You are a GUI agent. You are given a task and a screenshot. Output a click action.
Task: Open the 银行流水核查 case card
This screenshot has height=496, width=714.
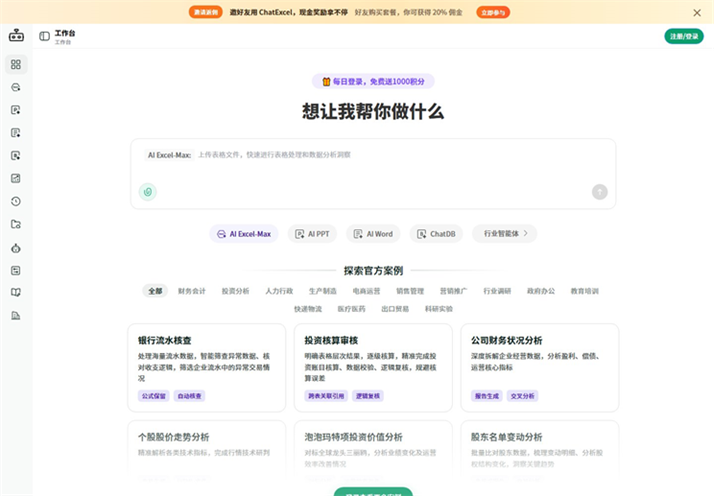(x=207, y=368)
